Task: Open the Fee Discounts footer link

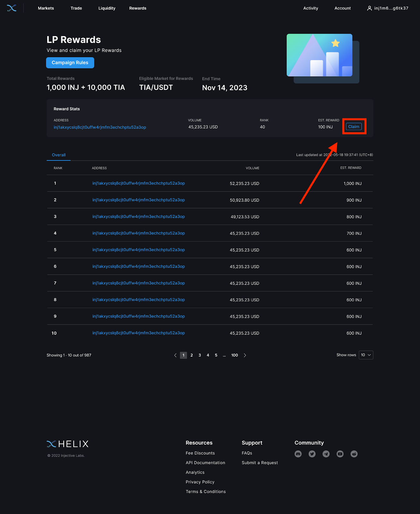Action: tap(200, 453)
